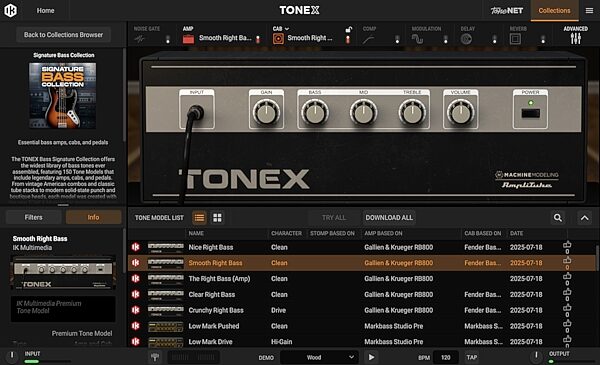
Task: Open the Demo Wood loop dropdown
Action: [x=319, y=357]
